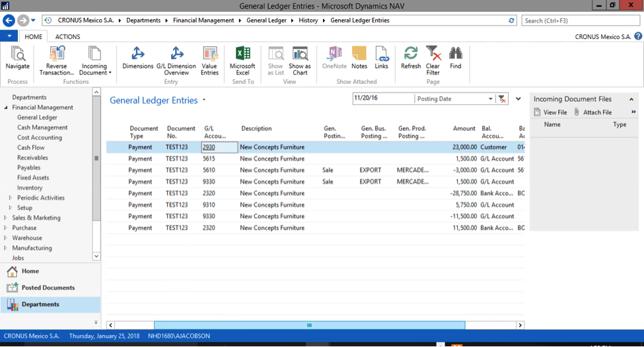Open Posted Documents navigation button

point(50,288)
